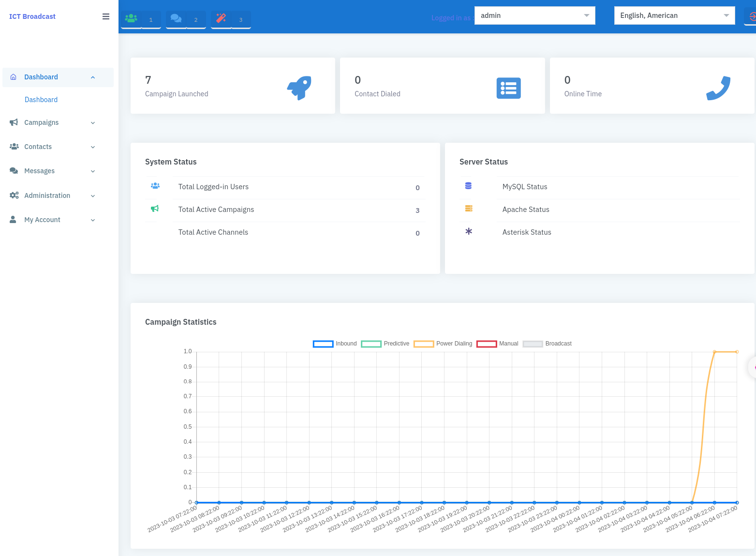Click the ICT Broadcast logo link
756x556 pixels.
click(x=32, y=16)
